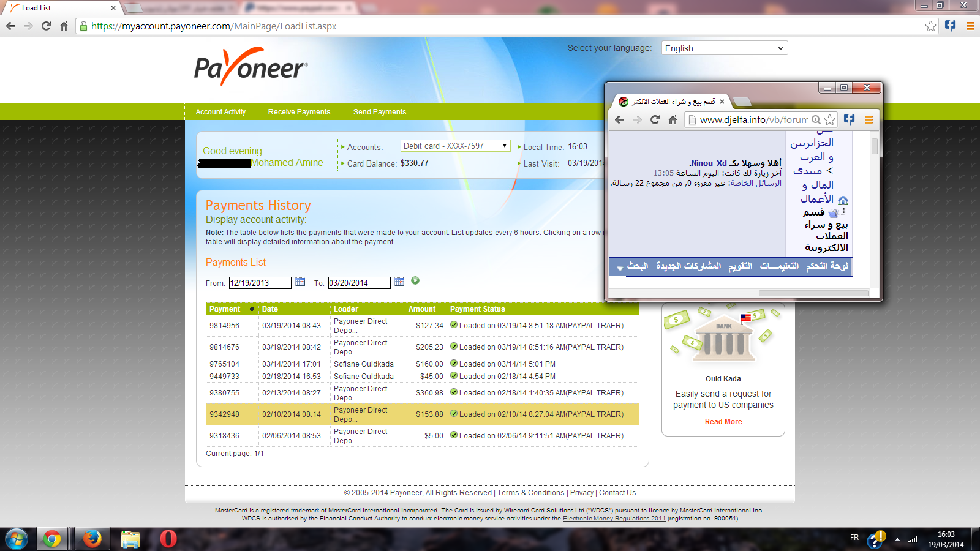Open the Privacy link

[x=582, y=493]
